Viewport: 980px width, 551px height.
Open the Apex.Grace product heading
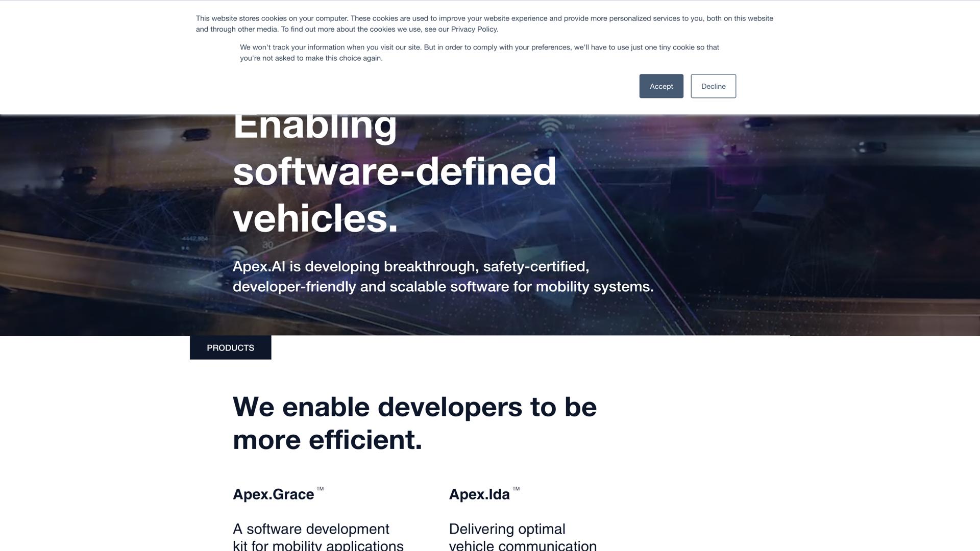[273, 494]
